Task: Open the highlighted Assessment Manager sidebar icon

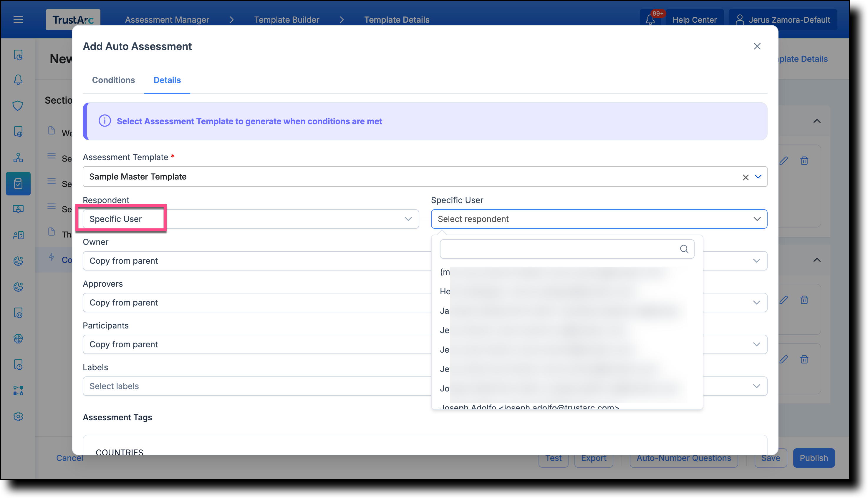Action: (18, 184)
